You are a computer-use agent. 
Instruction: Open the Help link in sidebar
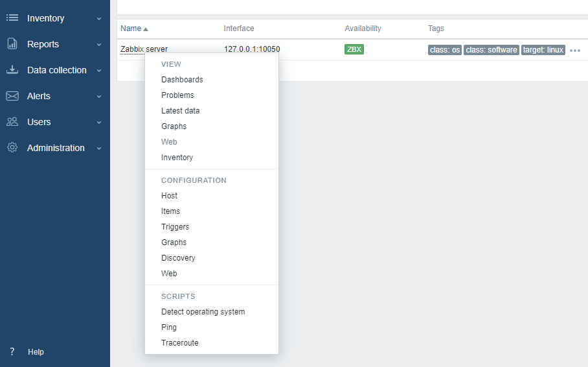[36, 352]
